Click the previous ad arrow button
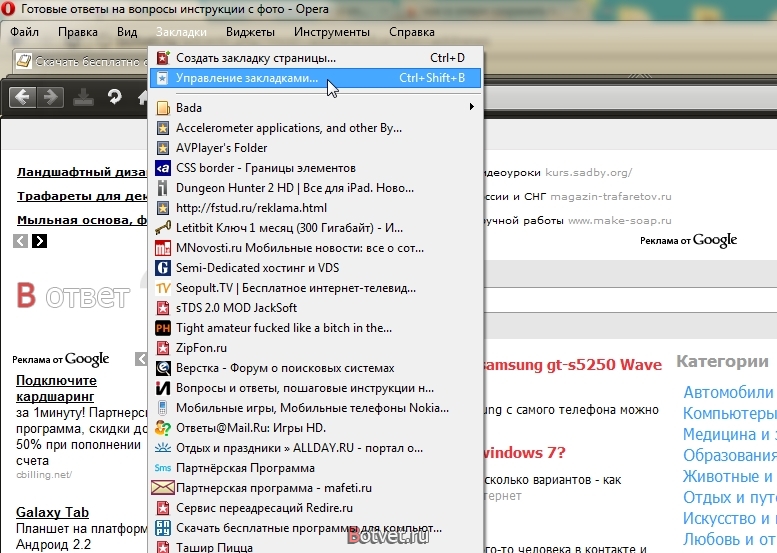Image resolution: width=777 pixels, height=553 pixels. coord(20,241)
